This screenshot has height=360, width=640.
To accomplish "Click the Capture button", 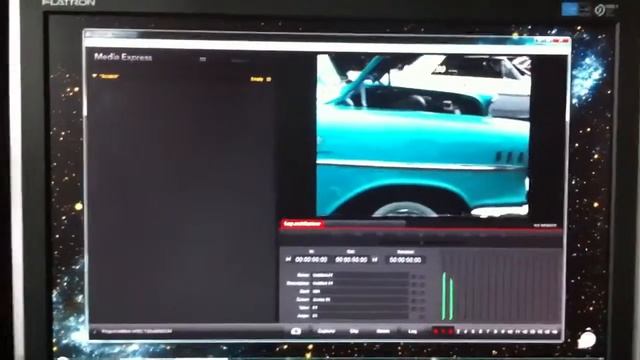I will click(x=326, y=331).
